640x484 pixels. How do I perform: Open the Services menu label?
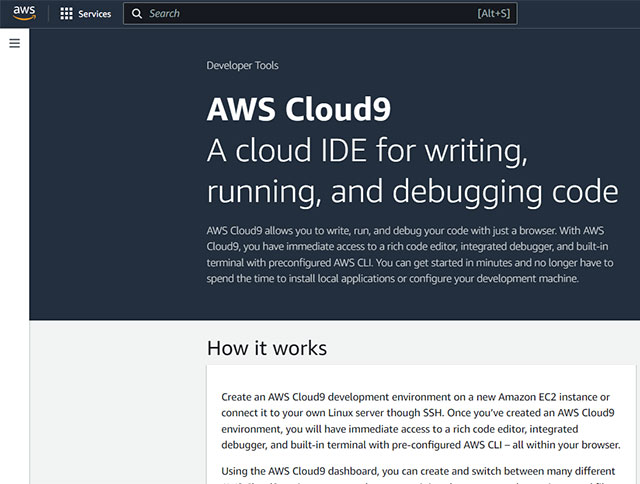tap(95, 14)
